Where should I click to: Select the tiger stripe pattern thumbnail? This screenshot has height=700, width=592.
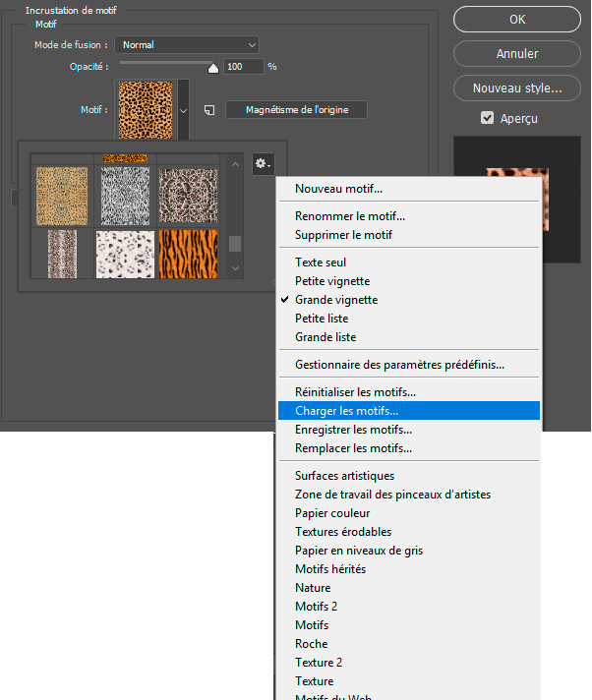click(x=186, y=254)
